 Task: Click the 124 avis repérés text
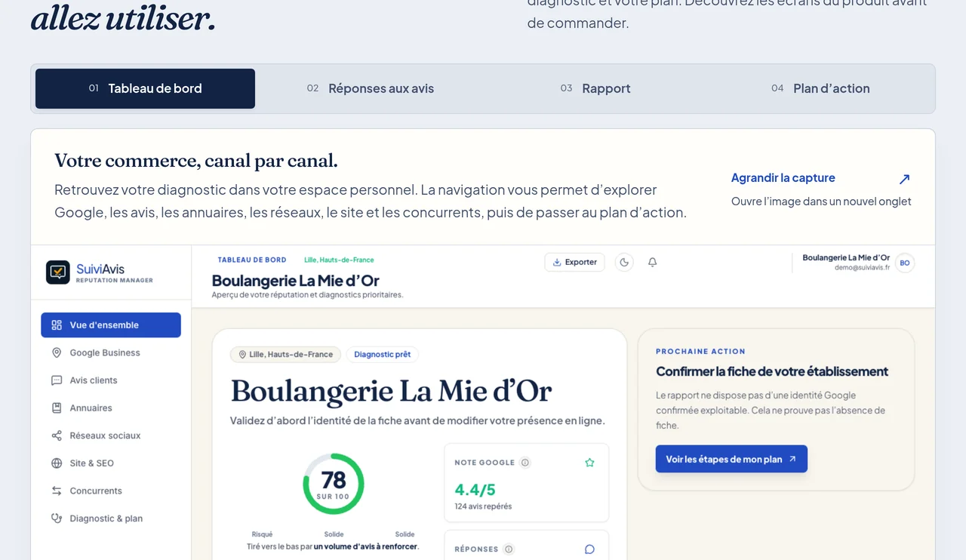click(483, 506)
